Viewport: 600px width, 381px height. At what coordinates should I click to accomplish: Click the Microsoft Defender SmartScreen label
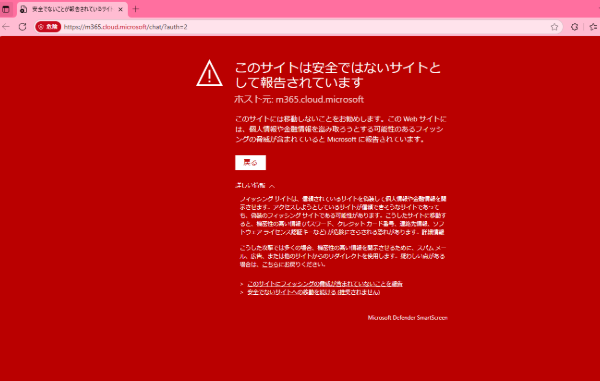click(408, 318)
